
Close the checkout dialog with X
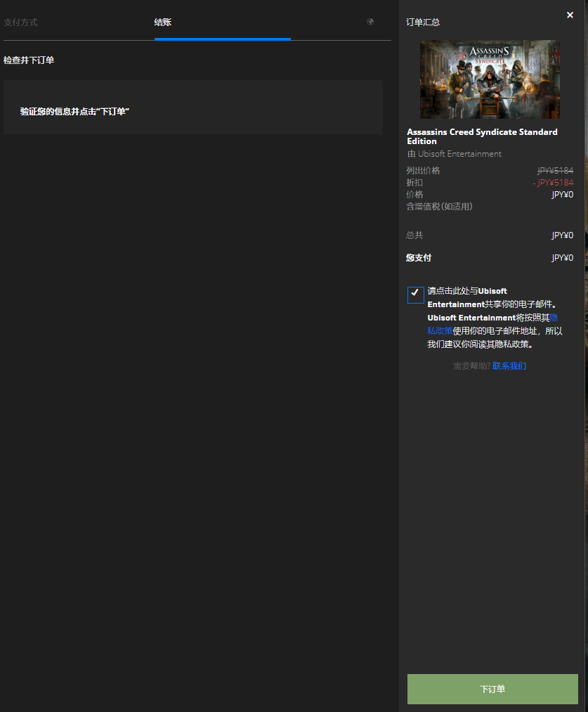click(x=570, y=15)
